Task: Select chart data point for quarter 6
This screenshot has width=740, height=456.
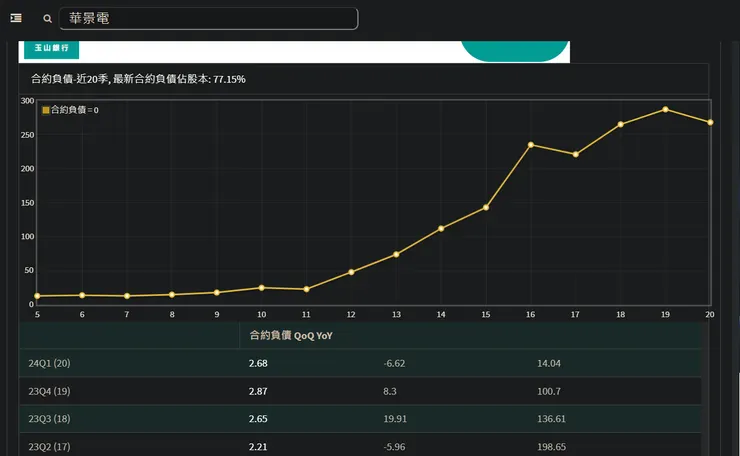Action: pyautogui.click(x=82, y=296)
